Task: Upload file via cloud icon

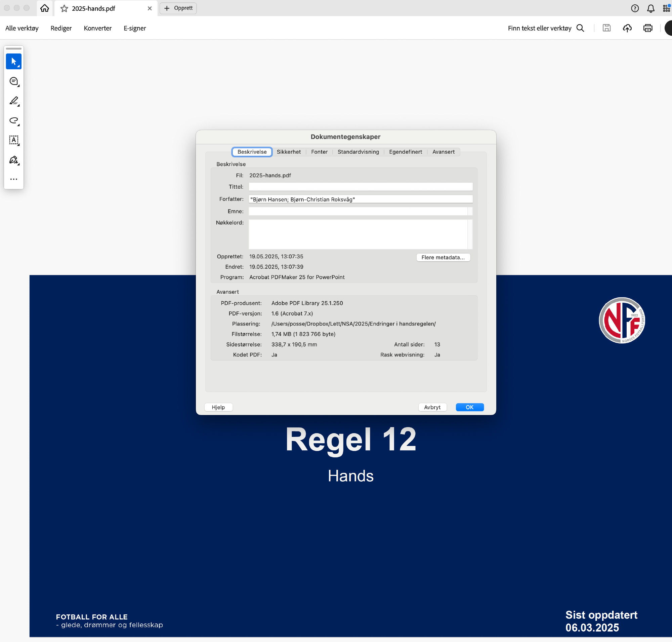Action: point(627,28)
